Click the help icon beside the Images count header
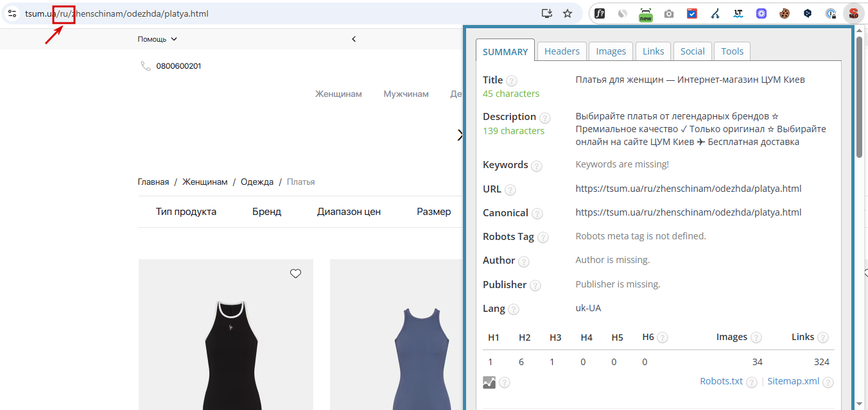Screen dimensions: 868x410 pos(756,337)
